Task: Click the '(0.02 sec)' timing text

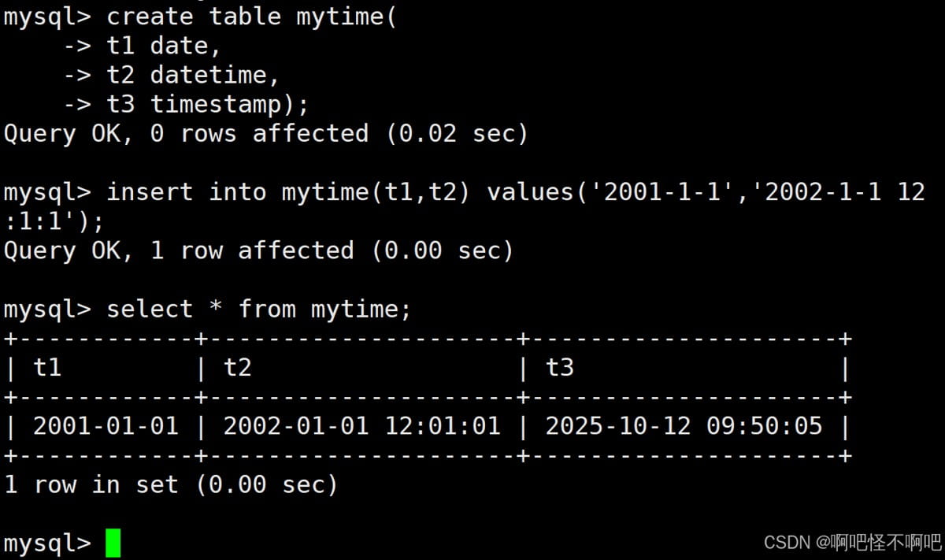Action: 457,133
